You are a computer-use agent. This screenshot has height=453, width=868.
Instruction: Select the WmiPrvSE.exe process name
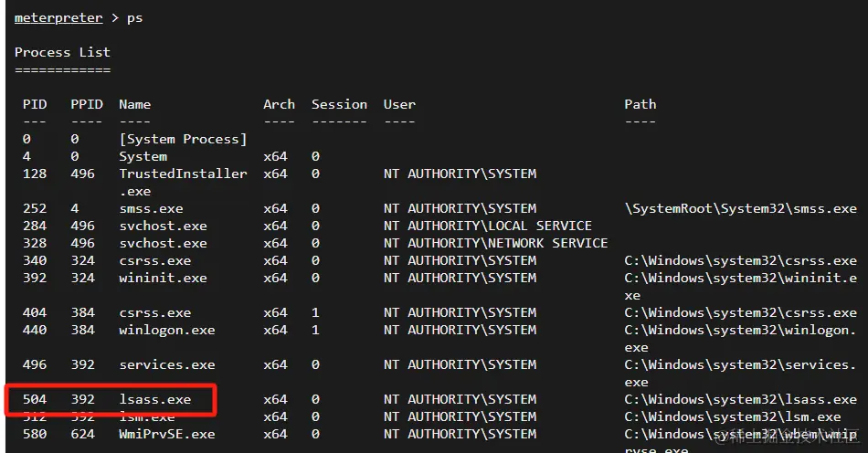(167, 434)
